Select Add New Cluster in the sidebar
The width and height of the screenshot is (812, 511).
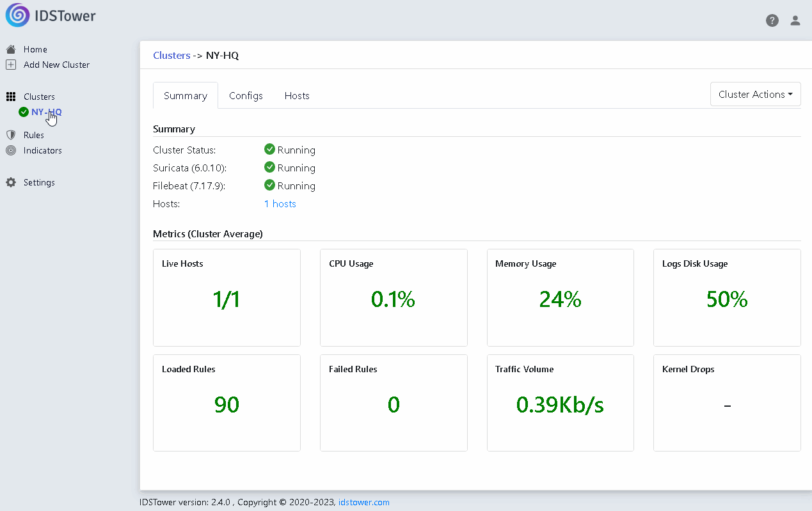[x=56, y=65]
